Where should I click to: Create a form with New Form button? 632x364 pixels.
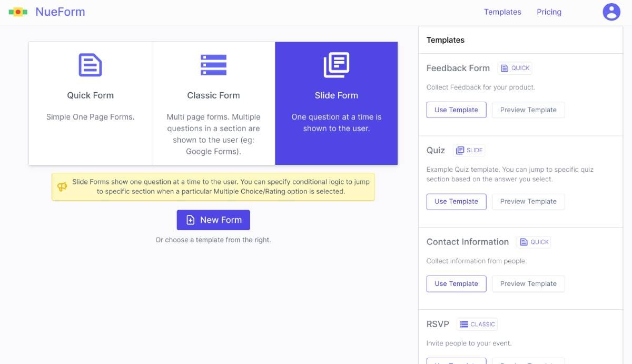[213, 220]
